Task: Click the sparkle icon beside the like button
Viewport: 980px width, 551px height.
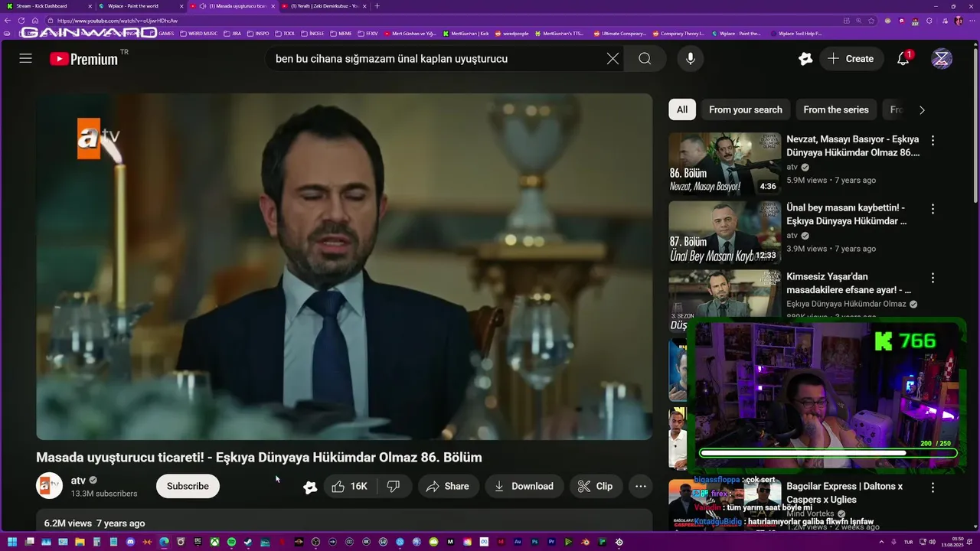Action: [310, 487]
